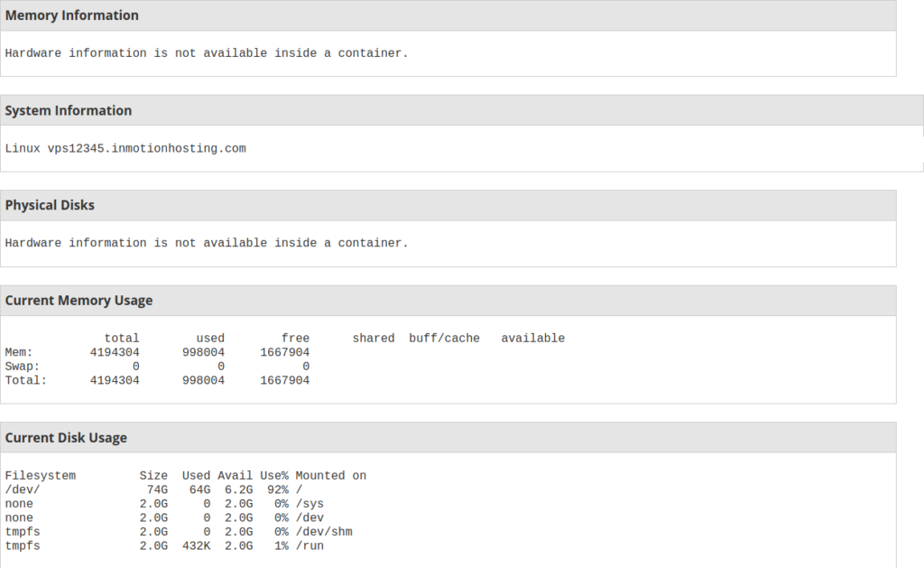Click the "Mem:" row label
This screenshot has height=568, width=924.
[19, 352]
